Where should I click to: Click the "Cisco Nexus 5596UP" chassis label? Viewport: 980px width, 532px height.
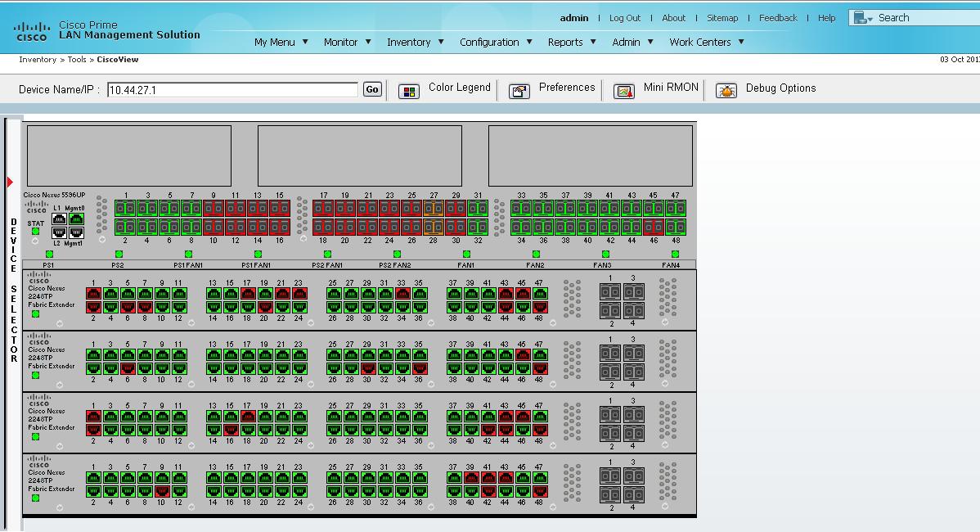coord(54,195)
